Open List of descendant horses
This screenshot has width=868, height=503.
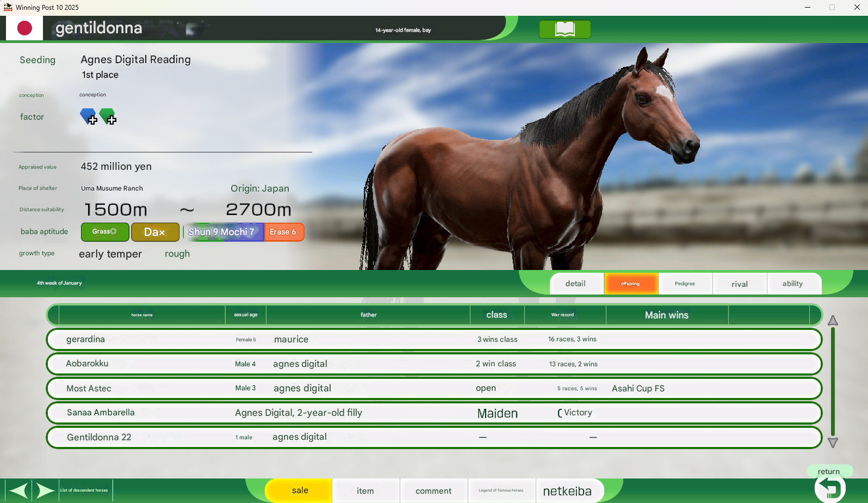[x=84, y=490]
